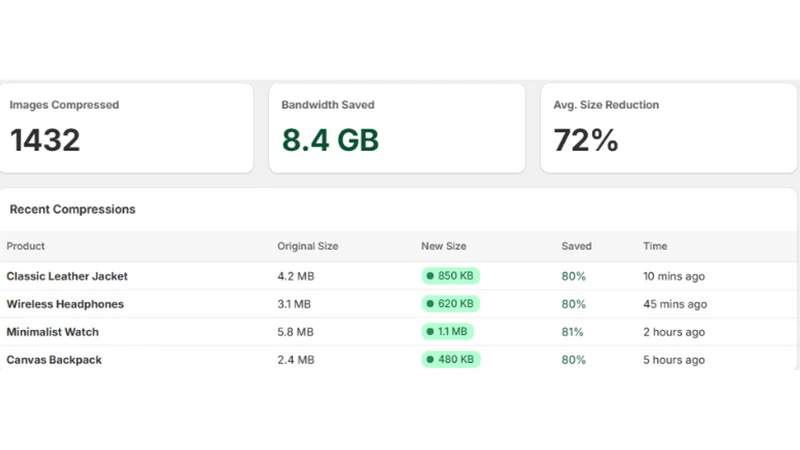800x450 pixels.
Task: Click the 2.4 MB original size cell
Action: 296,360
